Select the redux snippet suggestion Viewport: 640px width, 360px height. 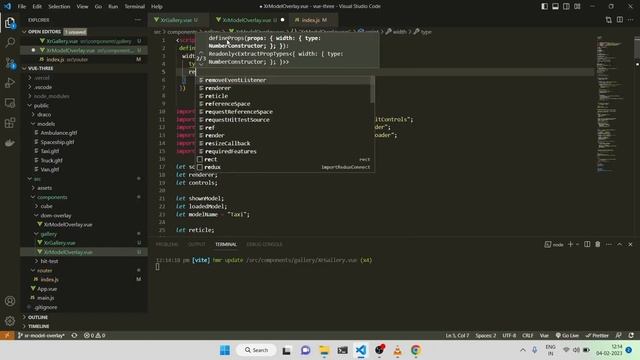pos(284,167)
